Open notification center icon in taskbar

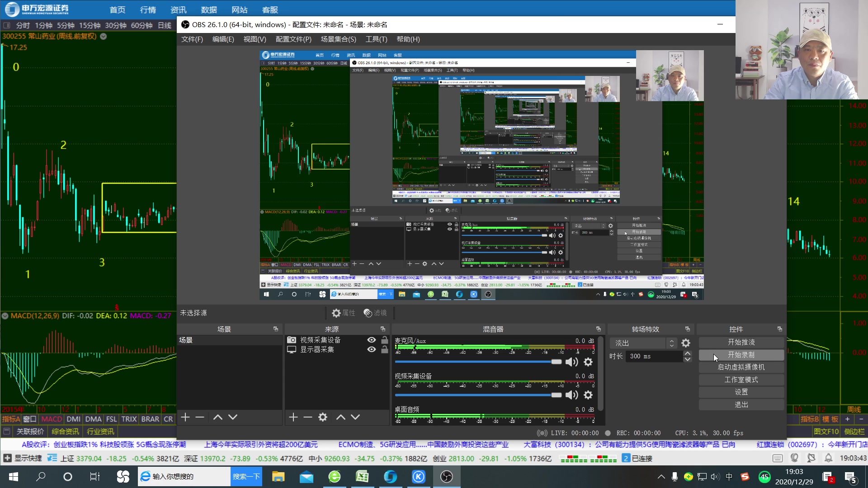(850, 476)
